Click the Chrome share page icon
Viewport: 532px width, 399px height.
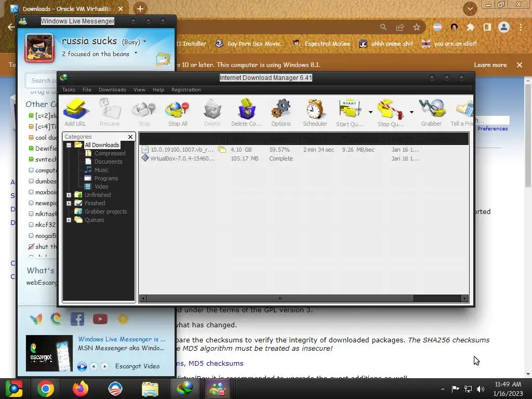pos(400,27)
